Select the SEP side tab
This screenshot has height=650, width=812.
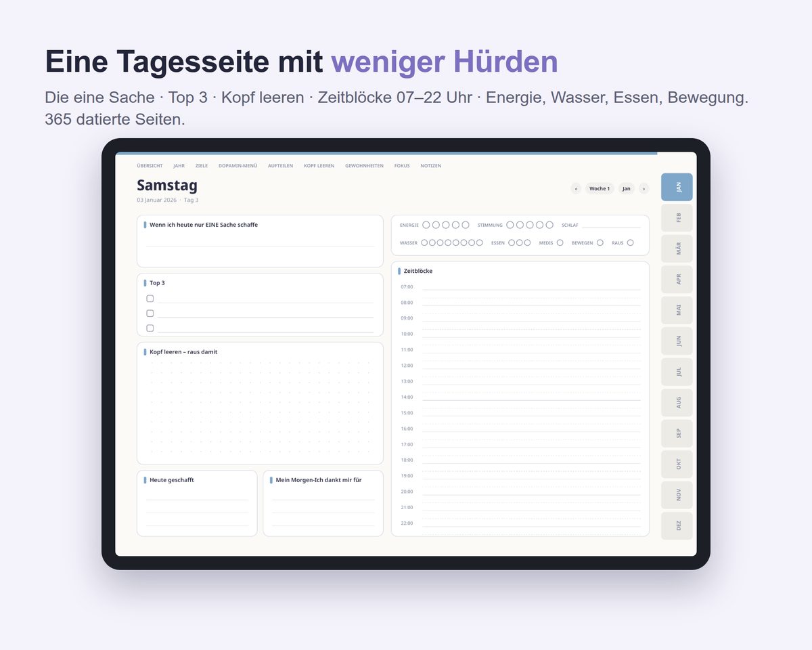(x=677, y=433)
